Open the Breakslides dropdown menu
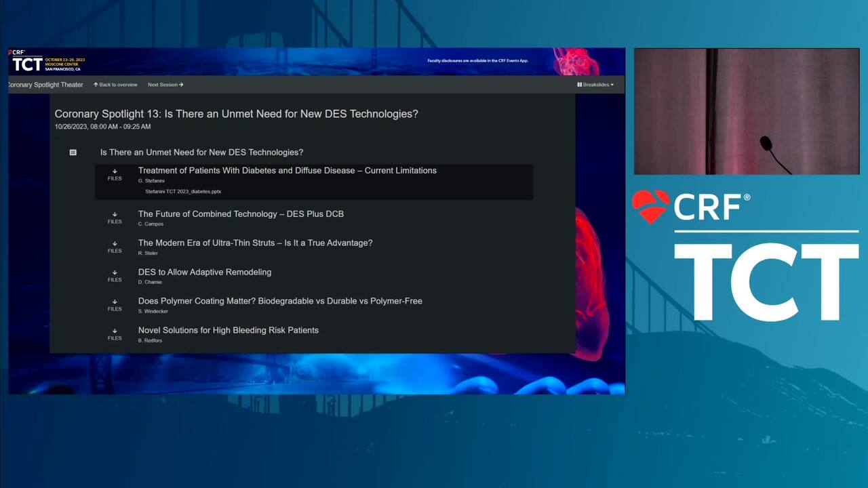This screenshot has width=868, height=488. coord(595,85)
